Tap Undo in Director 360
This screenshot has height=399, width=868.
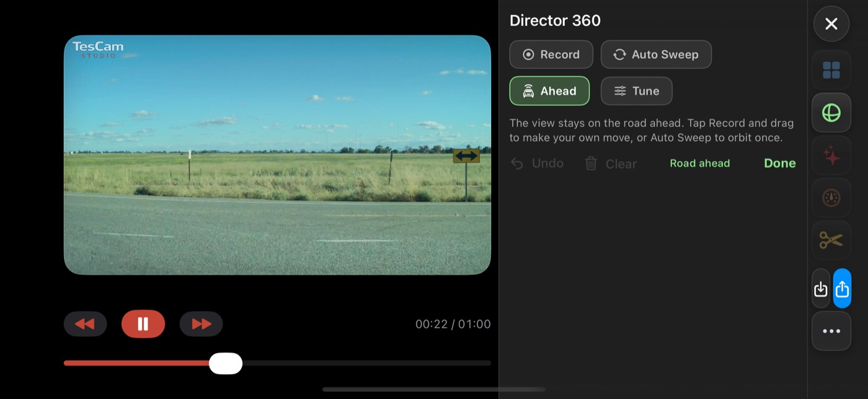point(537,164)
